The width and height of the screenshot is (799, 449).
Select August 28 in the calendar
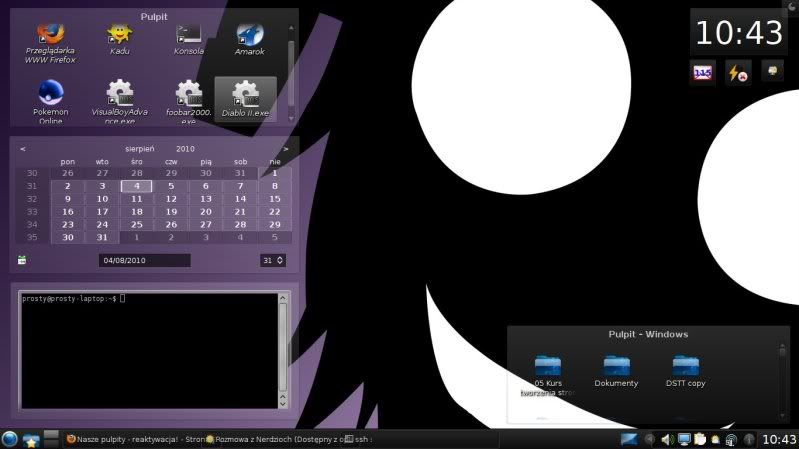pyautogui.click(x=241, y=224)
